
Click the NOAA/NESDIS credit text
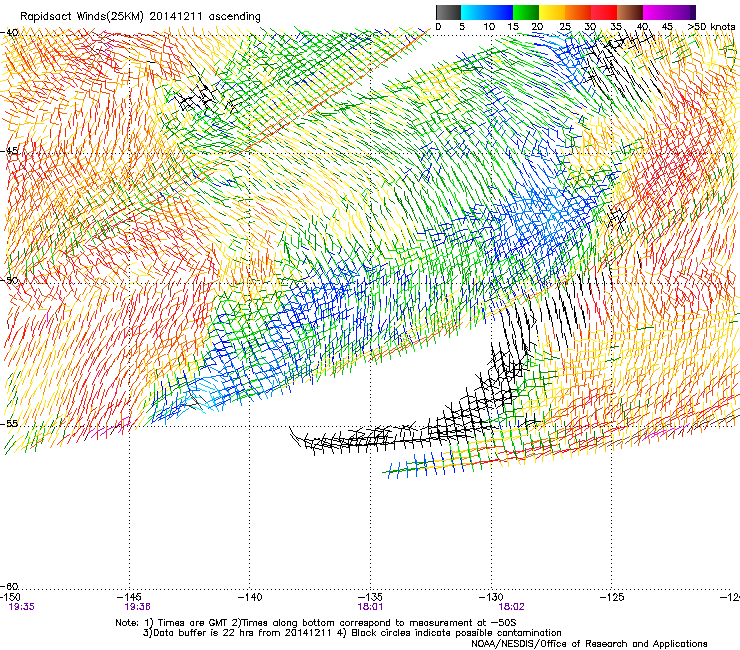(x=589, y=644)
